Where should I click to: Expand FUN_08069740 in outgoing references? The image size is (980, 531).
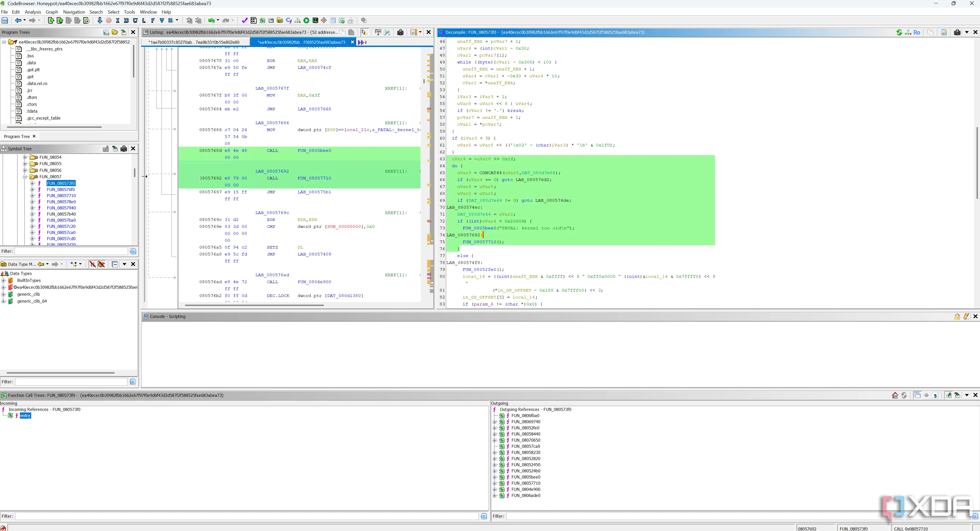click(494, 422)
